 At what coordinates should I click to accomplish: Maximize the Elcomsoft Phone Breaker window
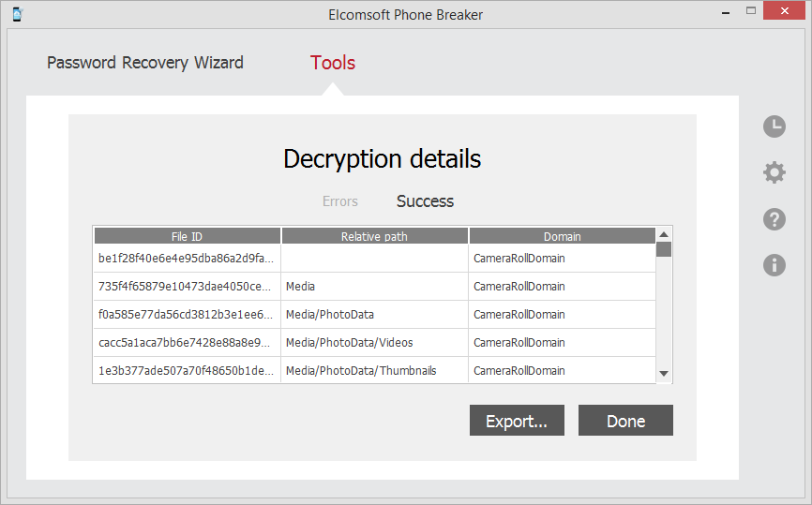pos(750,10)
